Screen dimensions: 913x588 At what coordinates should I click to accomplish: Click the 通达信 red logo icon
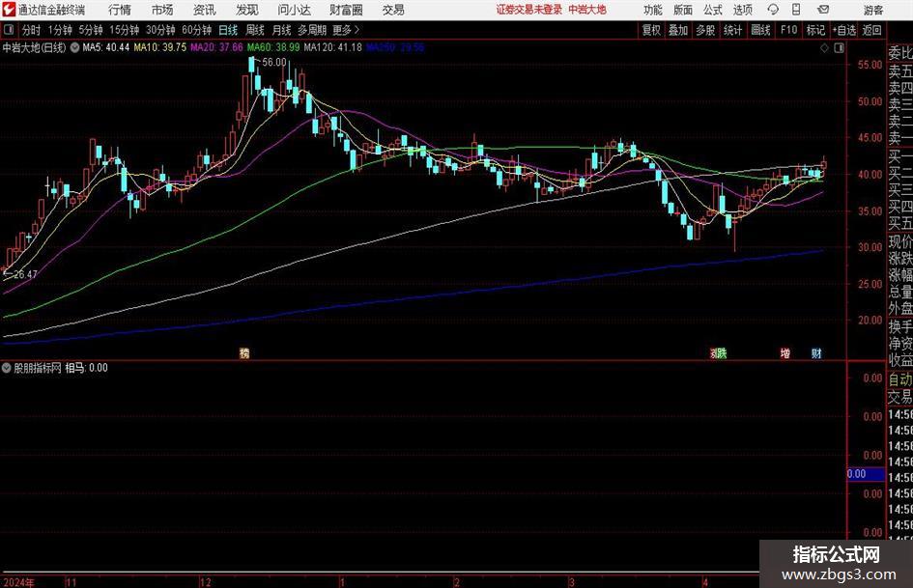pyautogui.click(x=10, y=10)
